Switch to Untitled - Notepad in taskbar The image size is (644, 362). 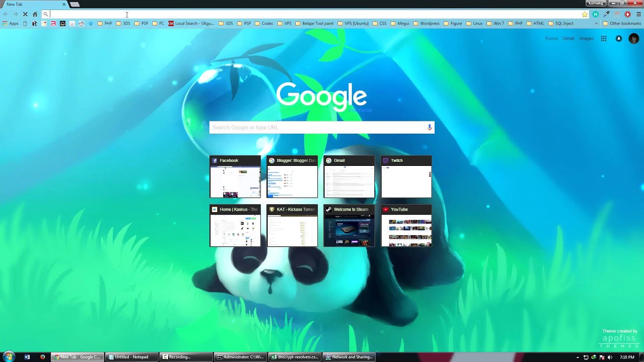tap(131, 357)
